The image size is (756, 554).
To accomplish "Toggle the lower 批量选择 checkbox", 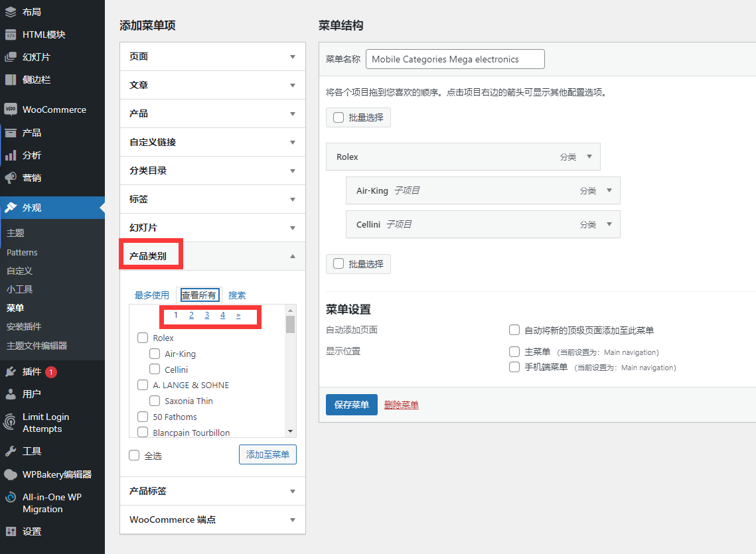I will pos(339,264).
